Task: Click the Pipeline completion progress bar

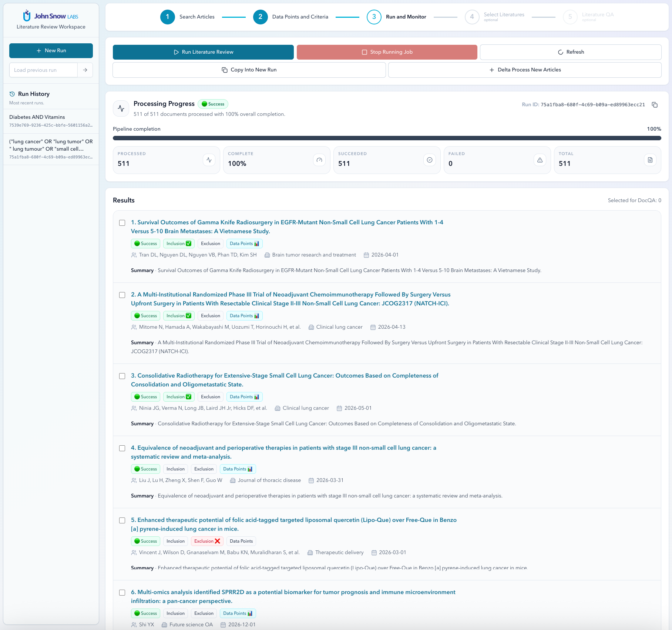Action: tap(387, 138)
